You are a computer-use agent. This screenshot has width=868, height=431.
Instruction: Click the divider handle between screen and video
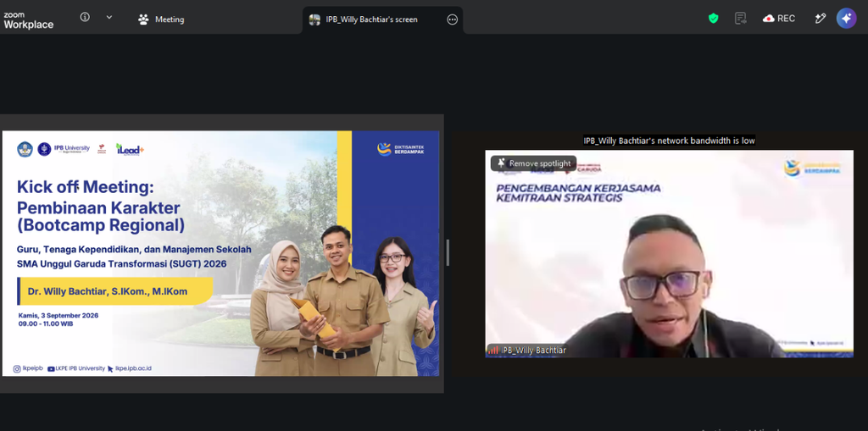[x=448, y=253]
